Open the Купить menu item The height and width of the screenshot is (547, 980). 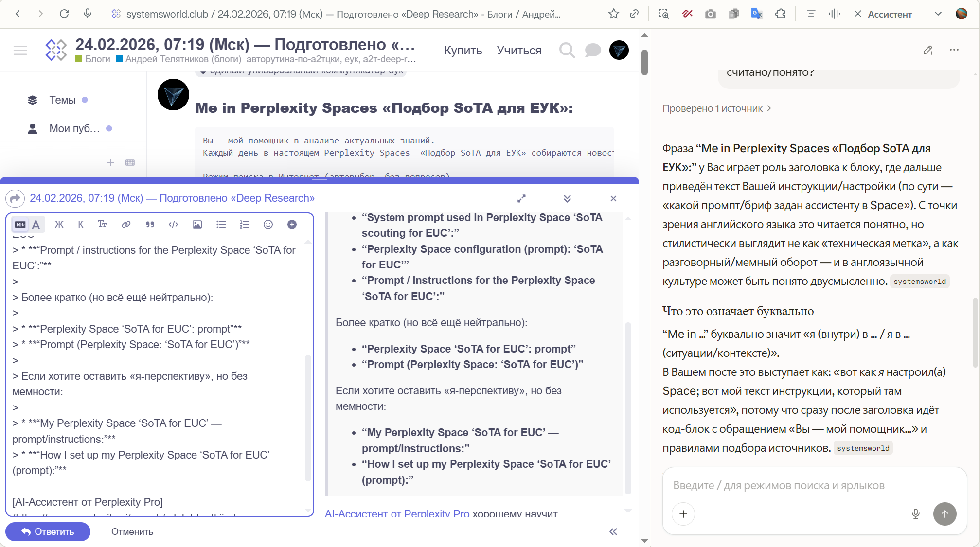pos(463,51)
